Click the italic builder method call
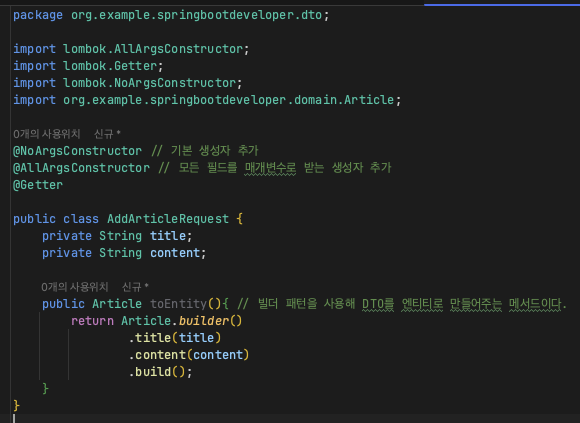Screen dimensions: 580x423 tap(204, 321)
